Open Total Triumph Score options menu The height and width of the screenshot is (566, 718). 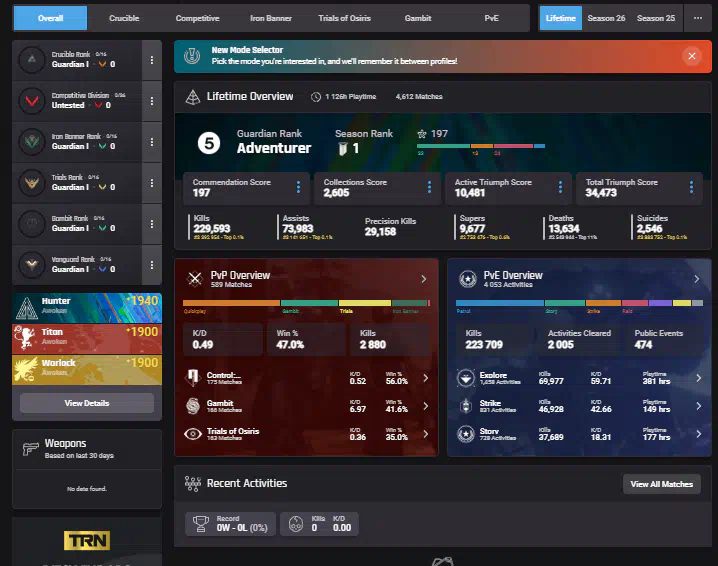tap(691, 187)
